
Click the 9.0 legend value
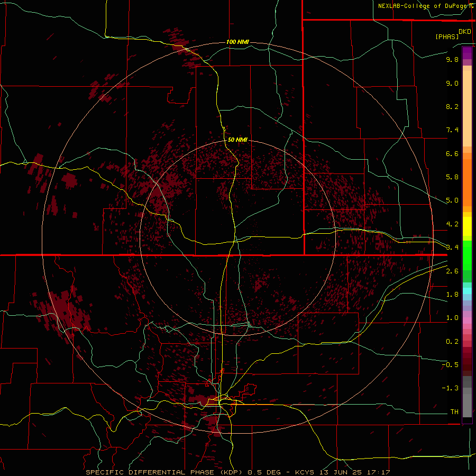point(452,83)
